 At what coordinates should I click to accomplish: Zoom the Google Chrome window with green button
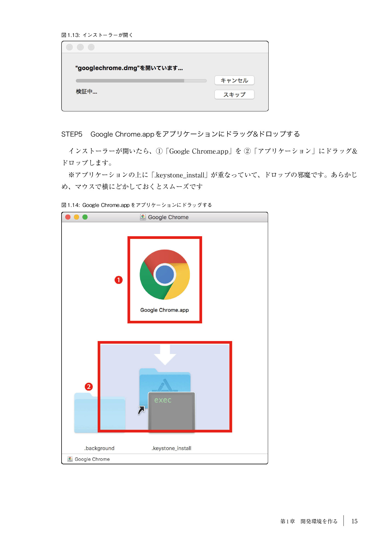[85, 217]
